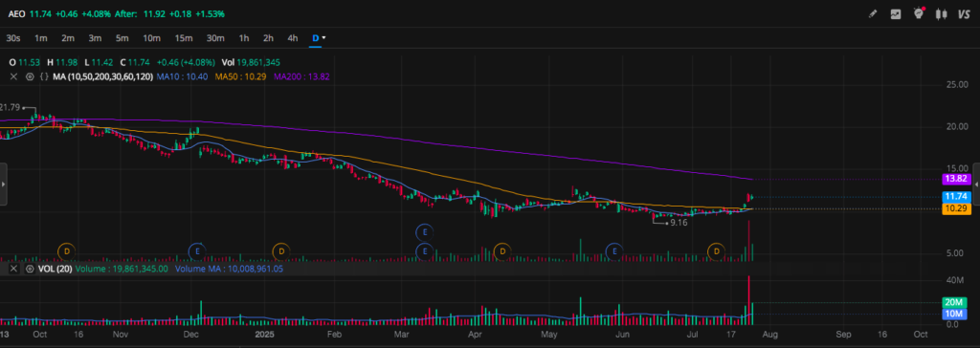Click the orange 10.29 price axis tag

(x=956, y=209)
